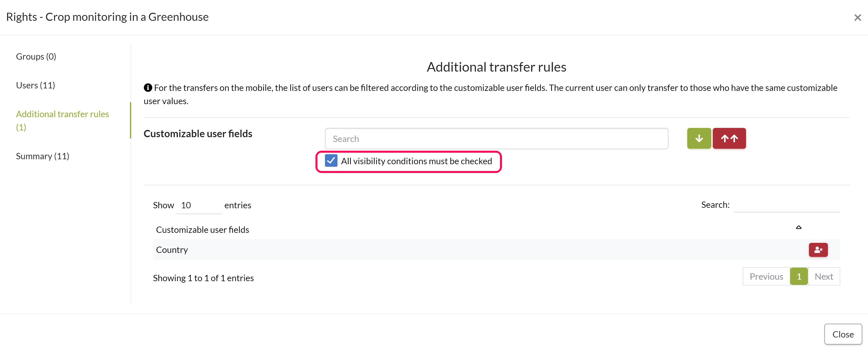Click the sort descending arrow in green button
The width and height of the screenshot is (868, 351).
[699, 138]
